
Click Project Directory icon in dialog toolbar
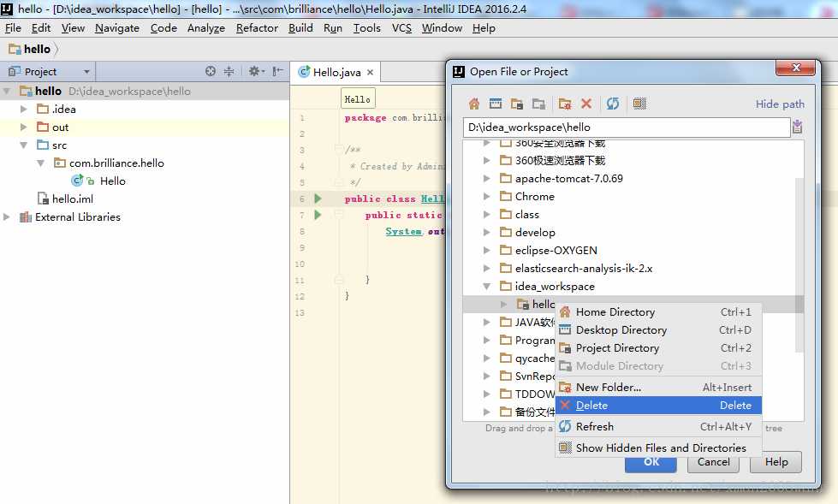517,104
